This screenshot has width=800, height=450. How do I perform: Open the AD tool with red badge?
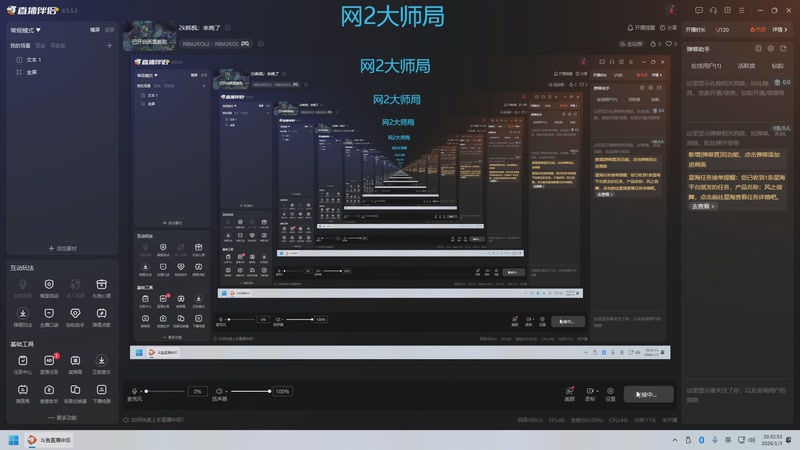[x=49, y=364]
